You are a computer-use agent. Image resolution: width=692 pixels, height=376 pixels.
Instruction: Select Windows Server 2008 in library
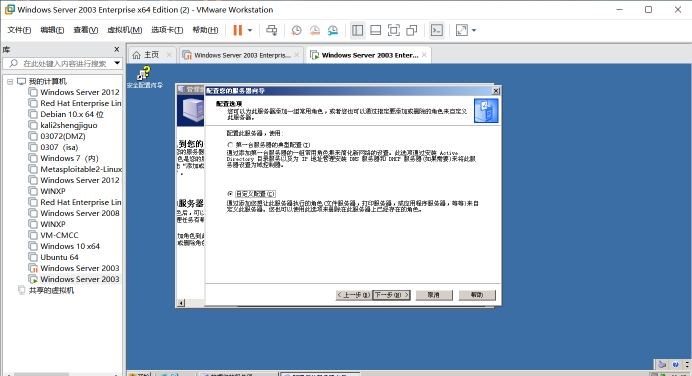[x=80, y=213]
